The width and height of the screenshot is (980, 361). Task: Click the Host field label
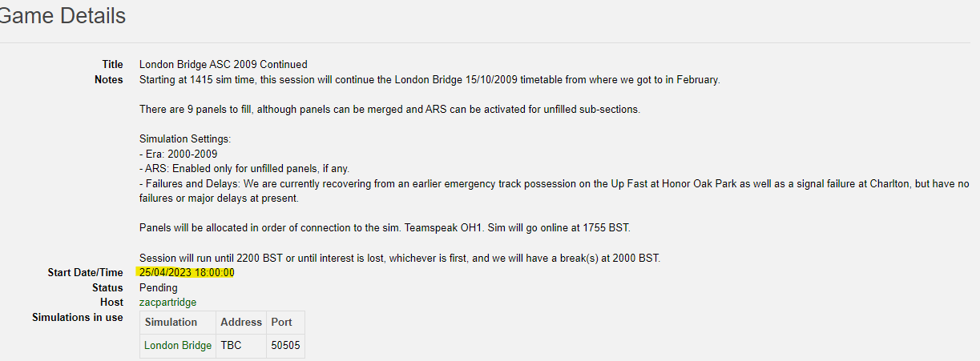[x=112, y=302]
